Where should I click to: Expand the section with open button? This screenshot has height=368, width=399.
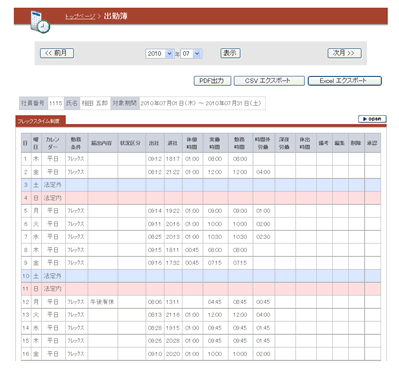[372, 119]
